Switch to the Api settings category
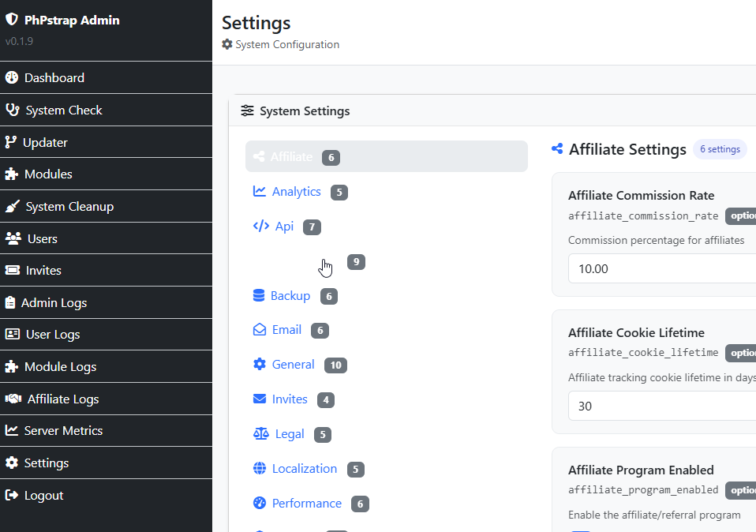 pyautogui.click(x=387, y=227)
